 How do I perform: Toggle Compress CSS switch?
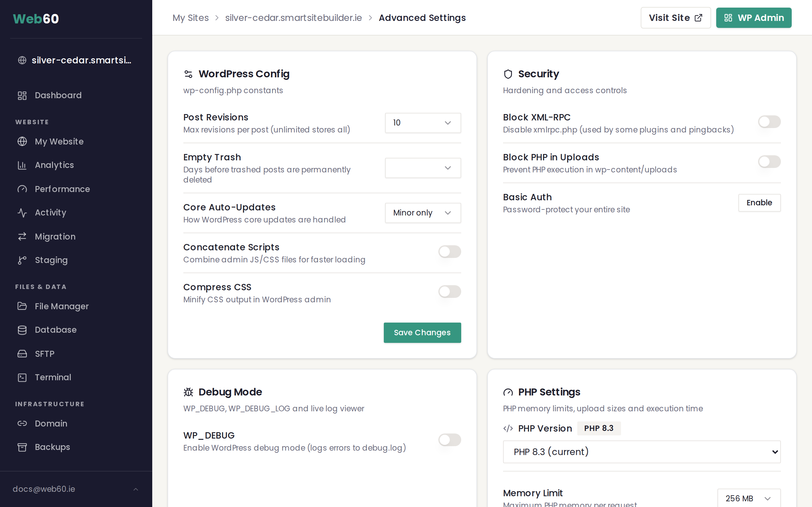pyautogui.click(x=450, y=292)
